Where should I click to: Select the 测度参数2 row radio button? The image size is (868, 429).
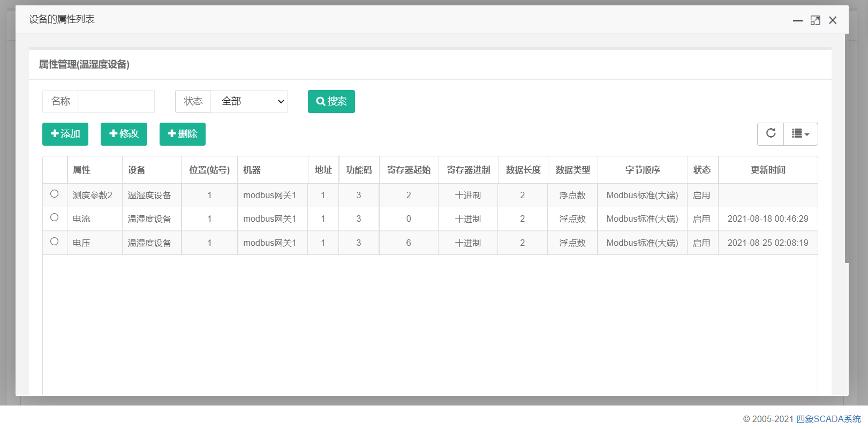pyautogui.click(x=55, y=194)
